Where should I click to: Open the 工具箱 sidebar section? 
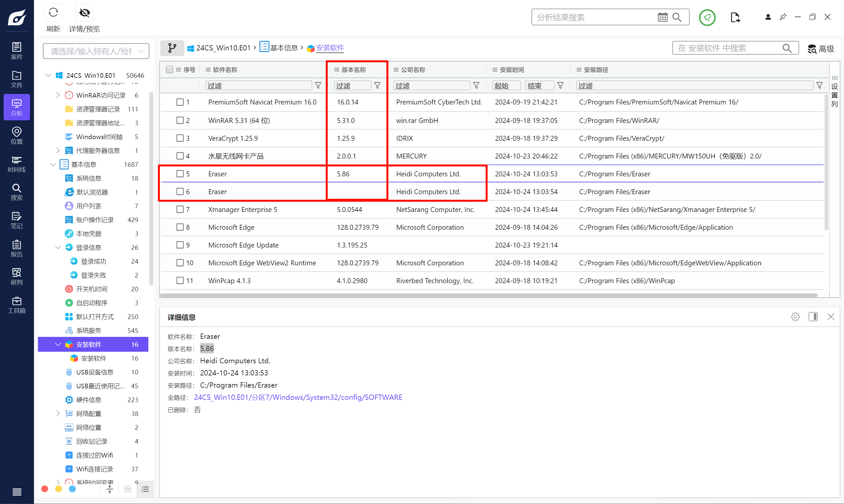click(x=16, y=305)
